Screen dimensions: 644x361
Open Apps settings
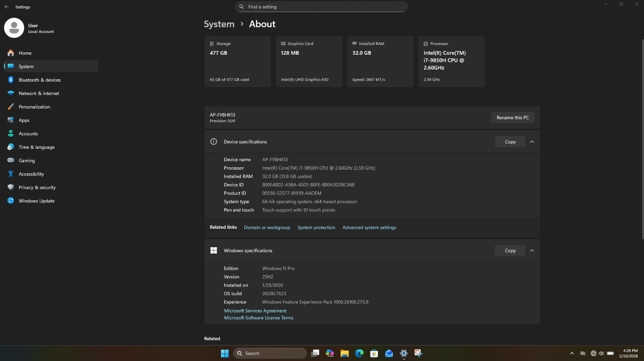click(51, 120)
